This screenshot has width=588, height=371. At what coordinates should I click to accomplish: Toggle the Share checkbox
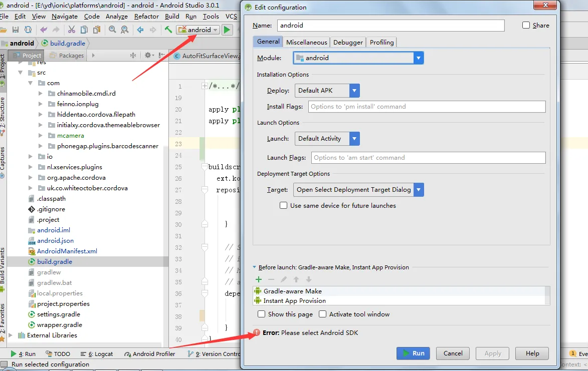tap(526, 25)
